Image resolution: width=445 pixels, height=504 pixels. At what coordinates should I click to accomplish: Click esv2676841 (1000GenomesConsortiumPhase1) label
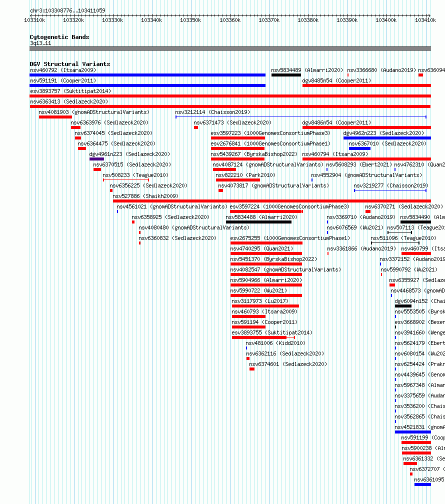(270, 143)
